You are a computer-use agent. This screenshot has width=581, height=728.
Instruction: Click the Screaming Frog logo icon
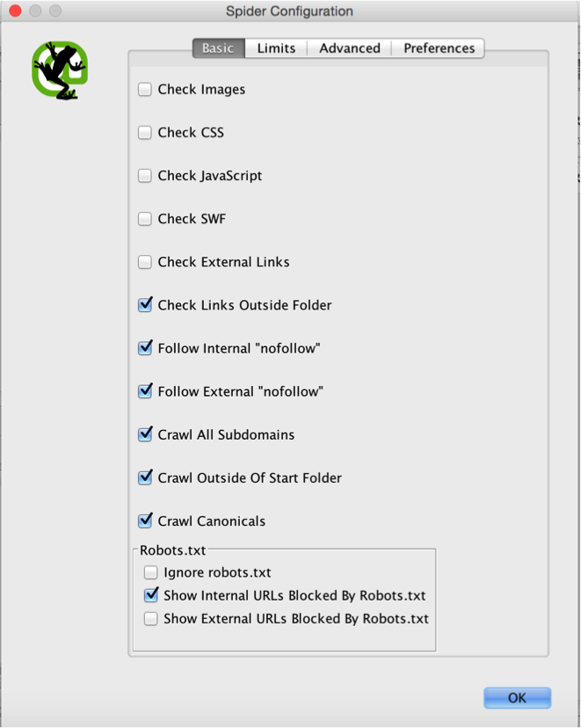[60, 69]
